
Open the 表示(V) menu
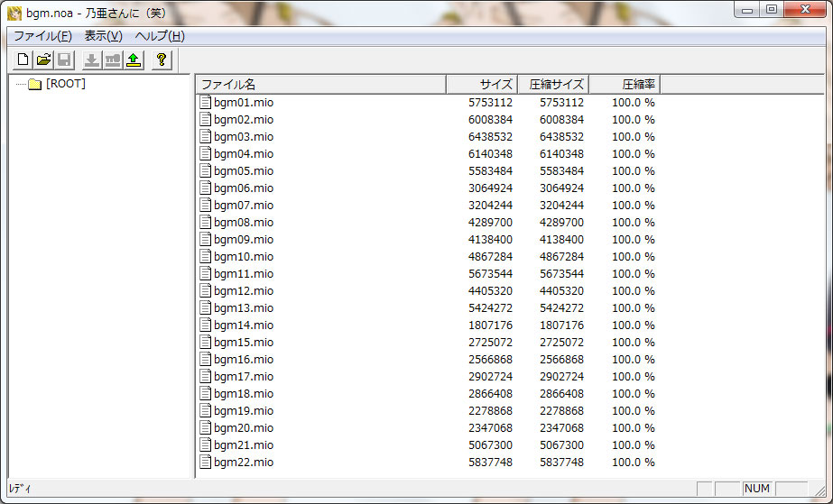click(103, 36)
